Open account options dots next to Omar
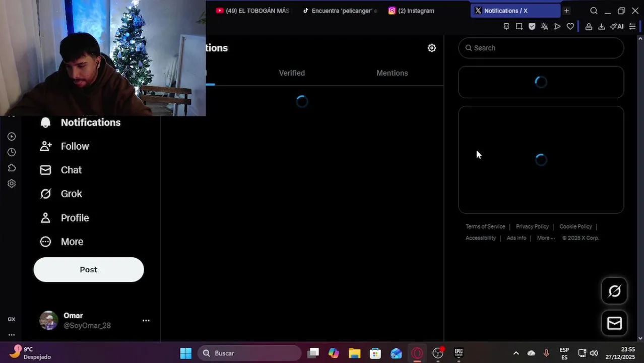This screenshot has width=644, height=363. (x=146, y=320)
